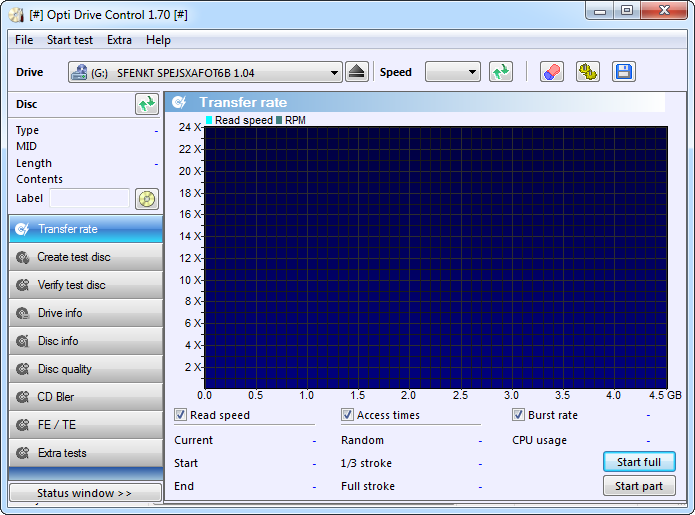Expand the Speed dropdown
695x515 pixels.
[472, 72]
